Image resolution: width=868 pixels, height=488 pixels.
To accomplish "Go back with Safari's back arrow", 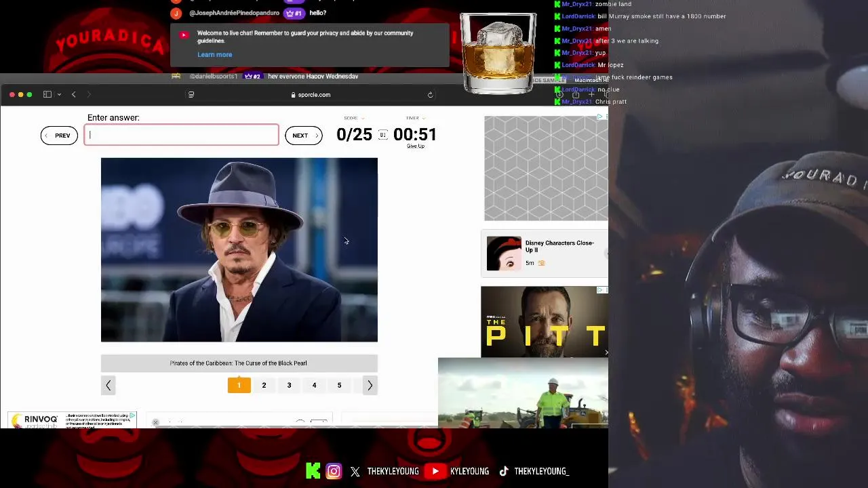I will click(74, 94).
